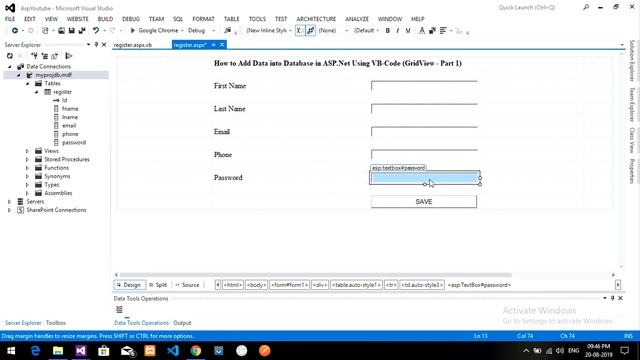Refresh the Server Explorer
This screenshot has height=360, width=640.
[10, 56]
